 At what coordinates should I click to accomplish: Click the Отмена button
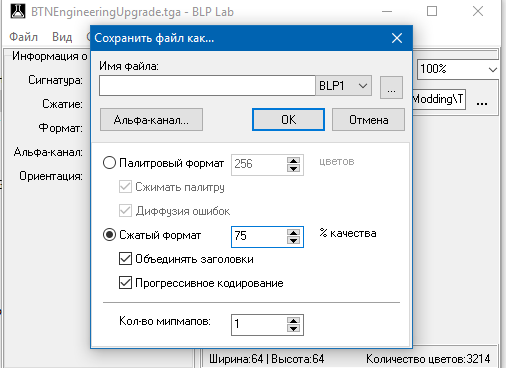click(368, 119)
